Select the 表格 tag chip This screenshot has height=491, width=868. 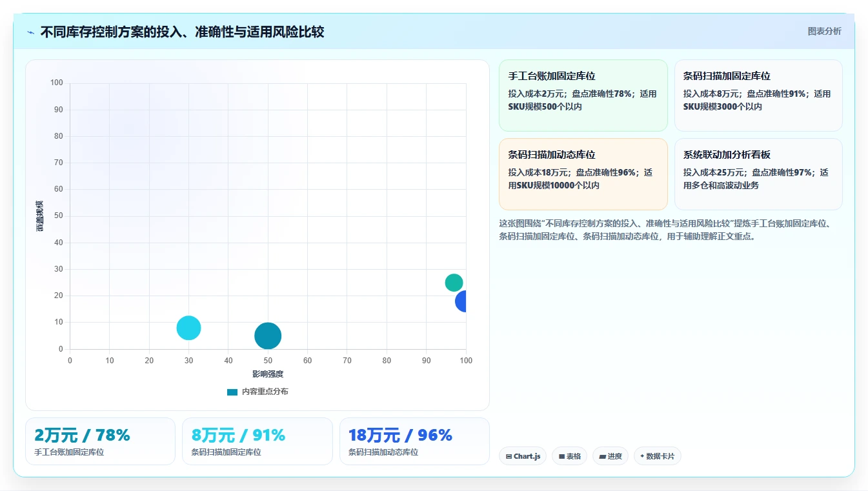pyautogui.click(x=569, y=456)
